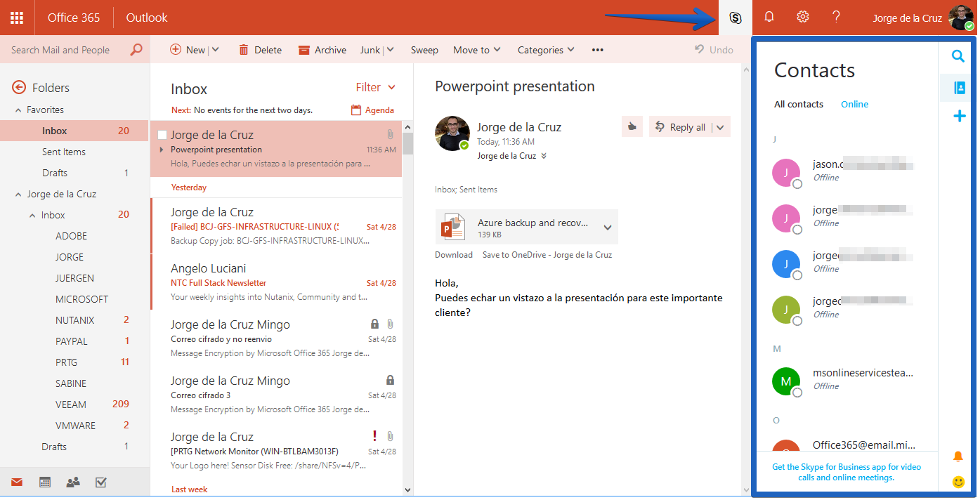This screenshot has width=980, height=500.
Task: Open the more commands ellipsis in toolbar
Action: 598,50
